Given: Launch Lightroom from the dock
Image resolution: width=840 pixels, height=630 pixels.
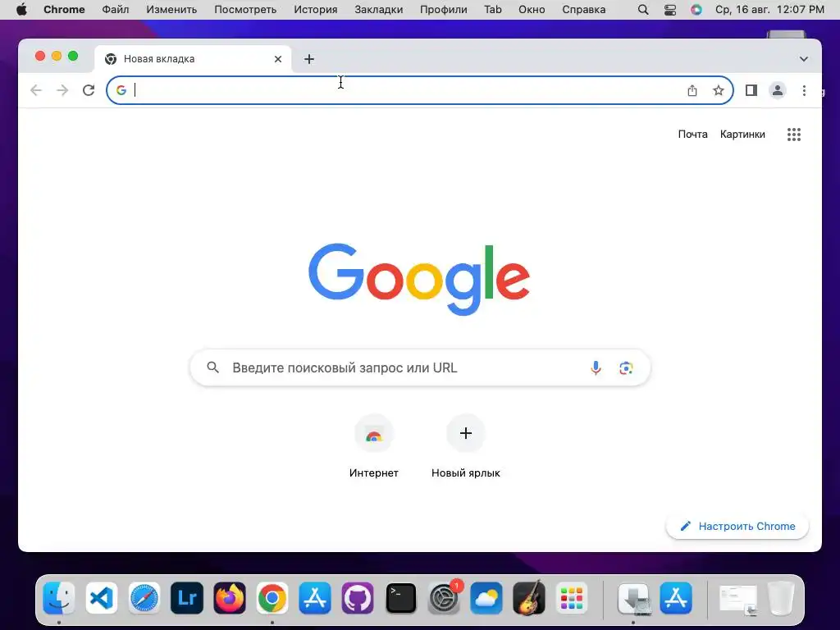Looking at the screenshot, I should 187,598.
